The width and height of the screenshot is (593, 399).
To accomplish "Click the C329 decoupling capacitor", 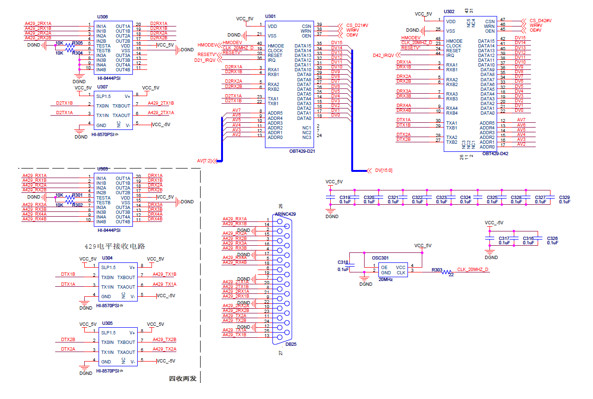I will click(551, 197).
